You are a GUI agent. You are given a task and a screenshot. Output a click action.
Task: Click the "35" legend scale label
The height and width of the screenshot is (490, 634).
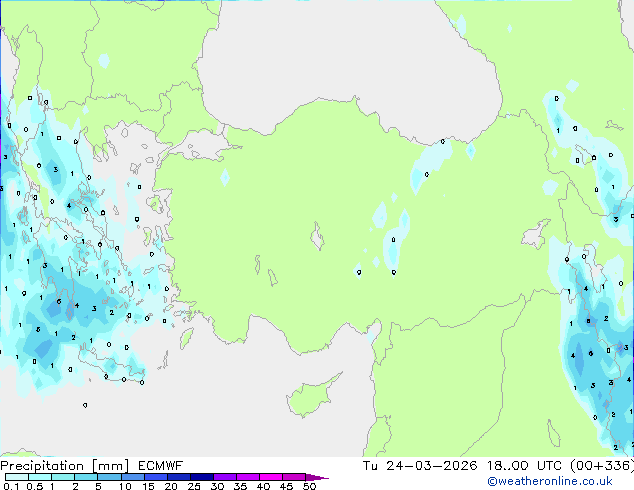click(x=240, y=486)
